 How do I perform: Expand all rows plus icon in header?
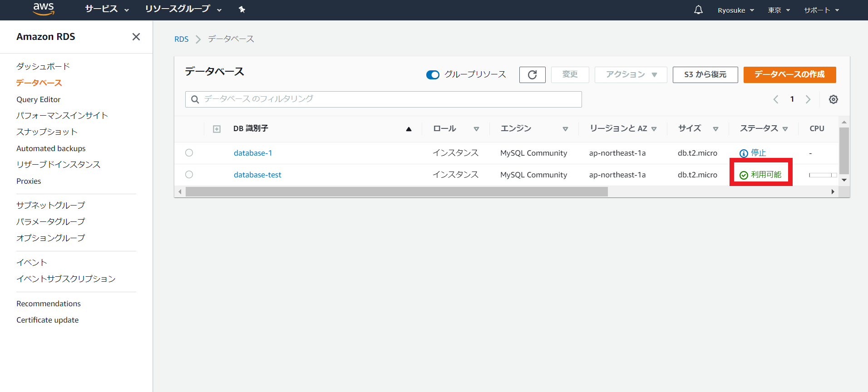[x=217, y=129]
